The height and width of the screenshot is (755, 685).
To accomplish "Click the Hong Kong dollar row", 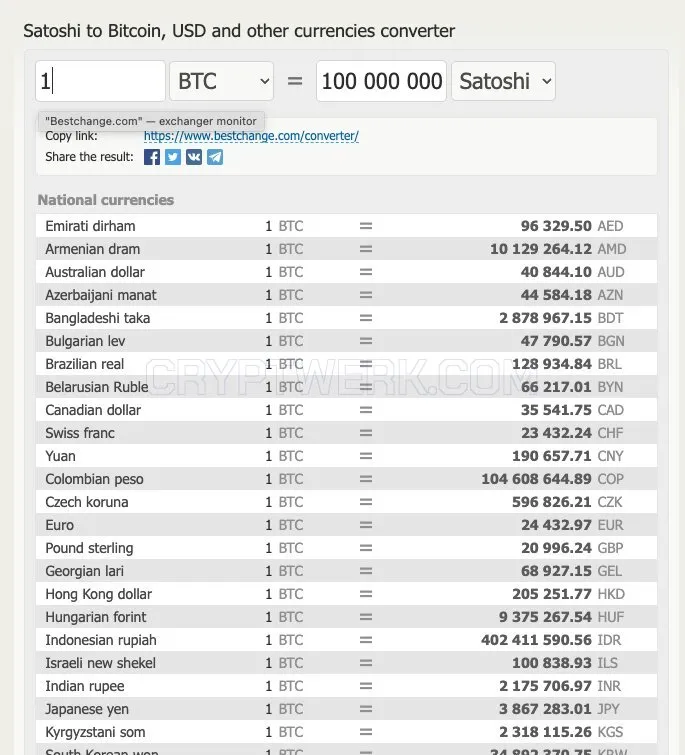I will coord(346,594).
